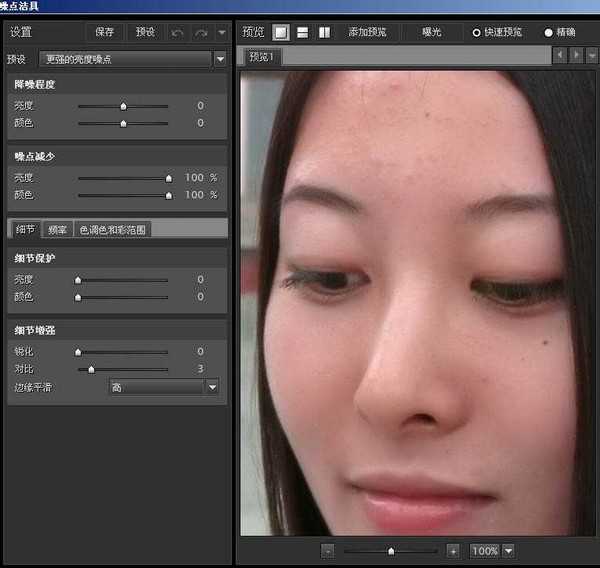Click the 锐化 slider track
The width and height of the screenshot is (600, 568).
(123, 352)
